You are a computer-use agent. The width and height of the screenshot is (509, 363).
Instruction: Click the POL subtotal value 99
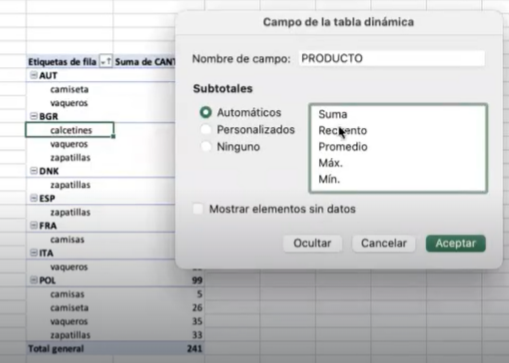point(197,280)
